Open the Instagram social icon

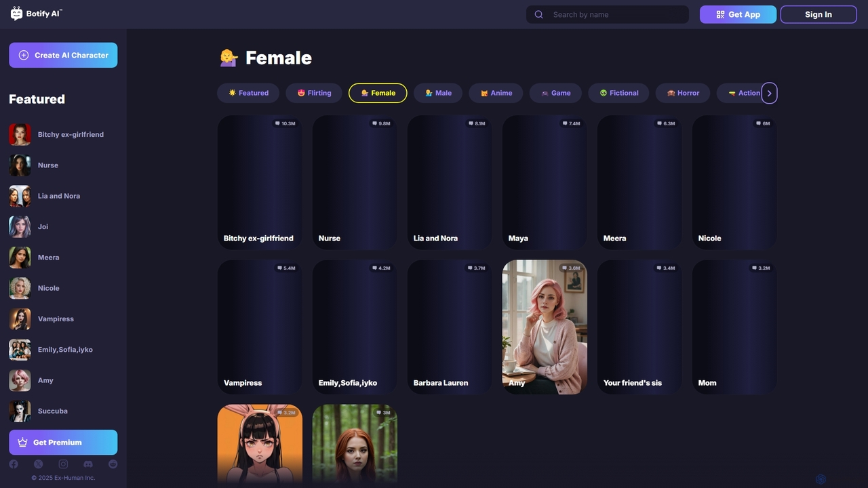(63, 464)
